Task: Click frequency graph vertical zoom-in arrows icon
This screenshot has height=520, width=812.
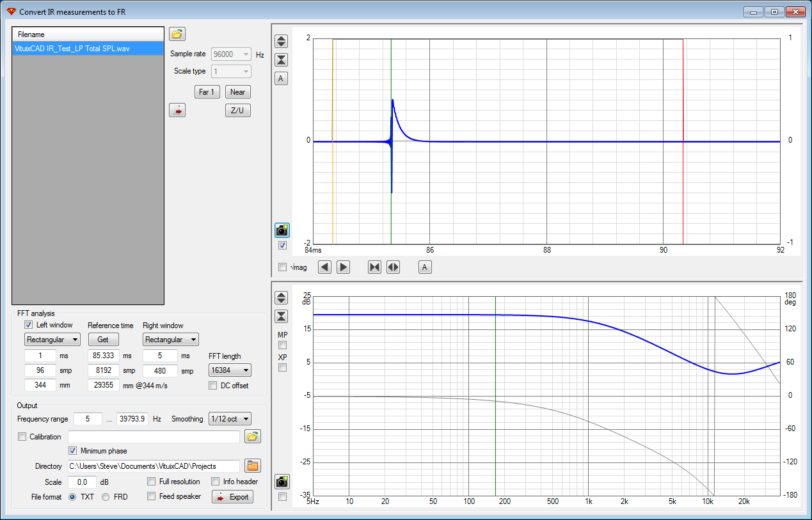Action: click(x=282, y=297)
